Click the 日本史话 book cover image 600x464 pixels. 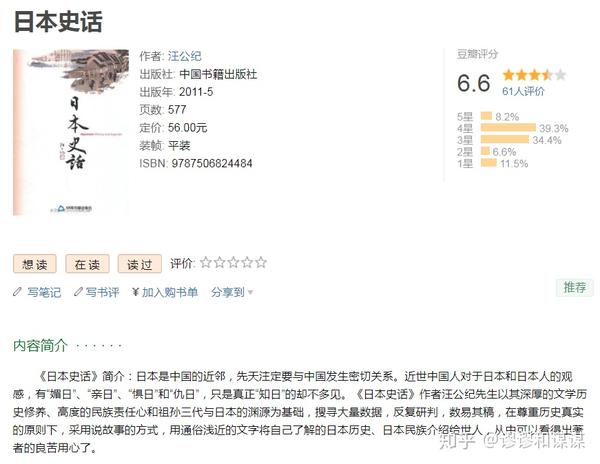tap(70, 132)
